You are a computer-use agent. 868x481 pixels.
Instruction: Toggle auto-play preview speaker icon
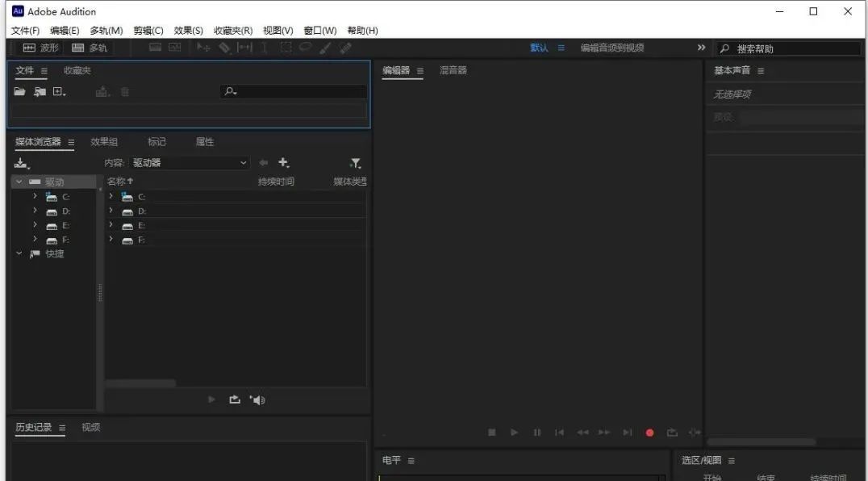pos(257,399)
